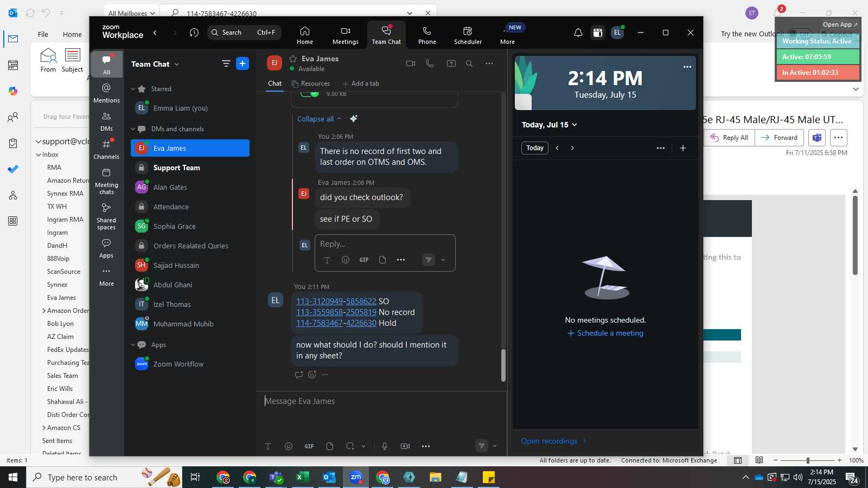Go to the Zoom Home tab
The image size is (868, 488).
tap(305, 35)
